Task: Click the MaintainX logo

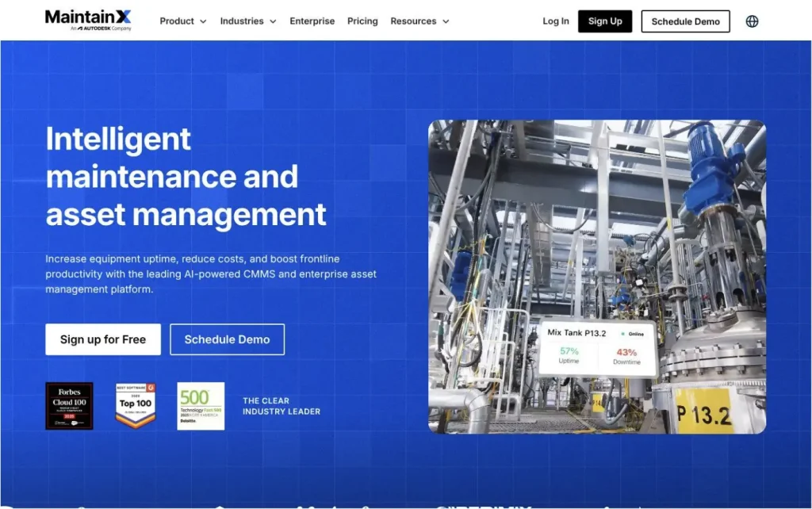Action: (88, 20)
